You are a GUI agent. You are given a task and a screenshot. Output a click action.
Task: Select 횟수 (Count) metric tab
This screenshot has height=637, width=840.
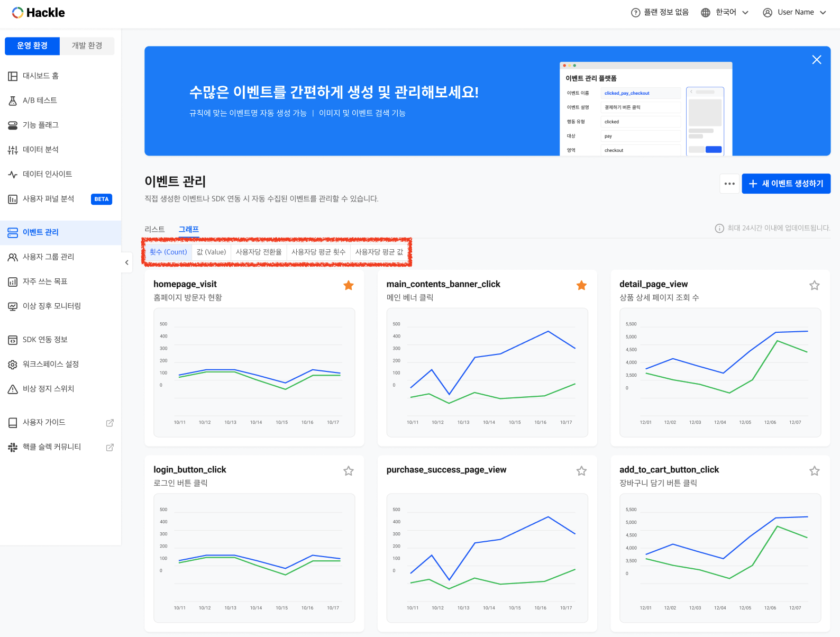pyautogui.click(x=168, y=252)
